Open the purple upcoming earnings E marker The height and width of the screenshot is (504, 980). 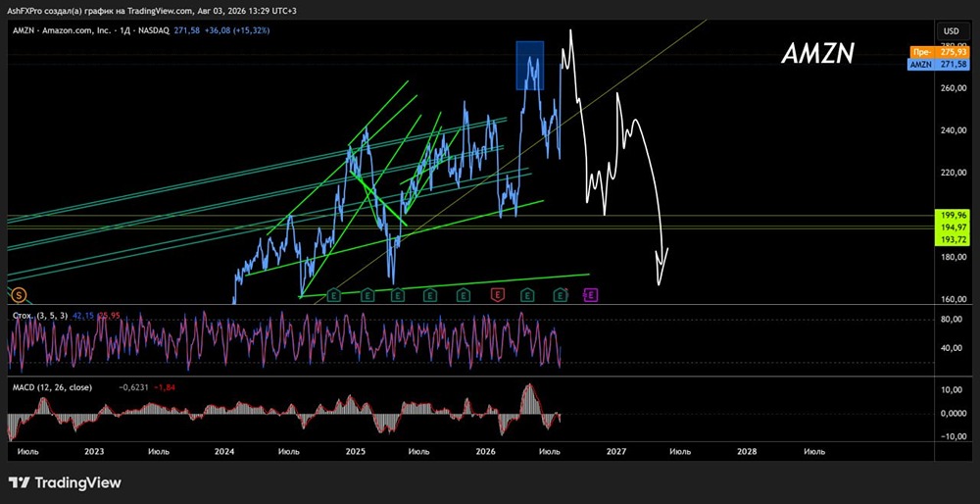(x=591, y=294)
